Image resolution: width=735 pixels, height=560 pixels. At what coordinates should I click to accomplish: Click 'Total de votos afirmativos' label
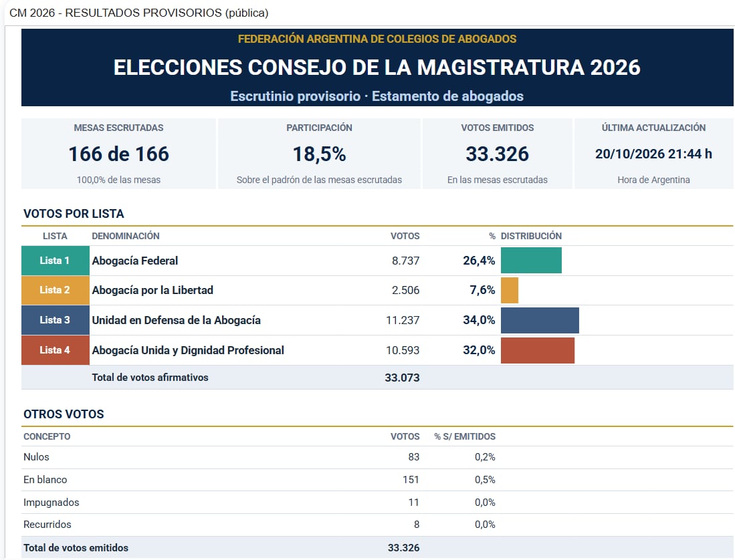pos(150,378)
